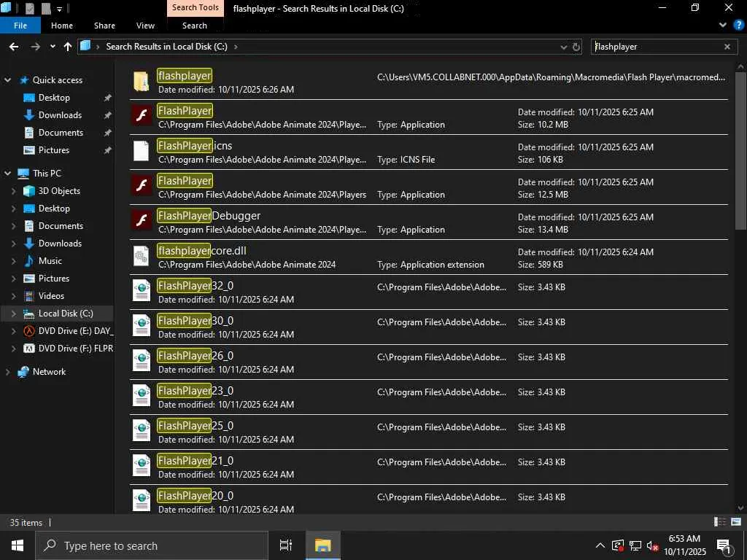
Task: Switch to details view layout
Action: [x=720, y=522]
